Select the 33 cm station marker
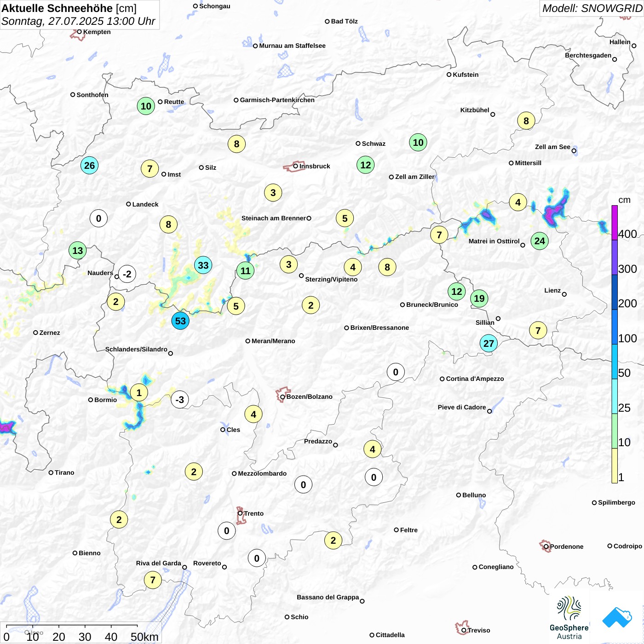 click(x=203, y=265)
